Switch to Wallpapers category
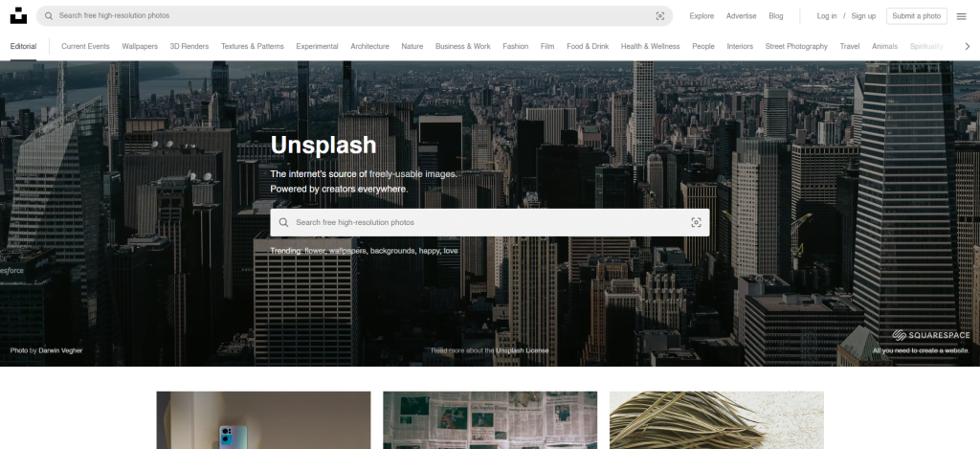 tap(140, 46)
